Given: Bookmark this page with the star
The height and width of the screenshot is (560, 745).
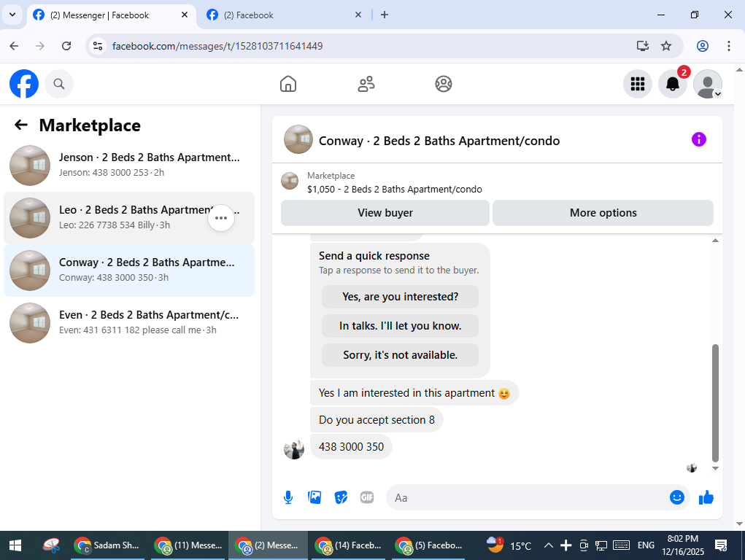Looking at the screenshot, I should tap(666, 46).
